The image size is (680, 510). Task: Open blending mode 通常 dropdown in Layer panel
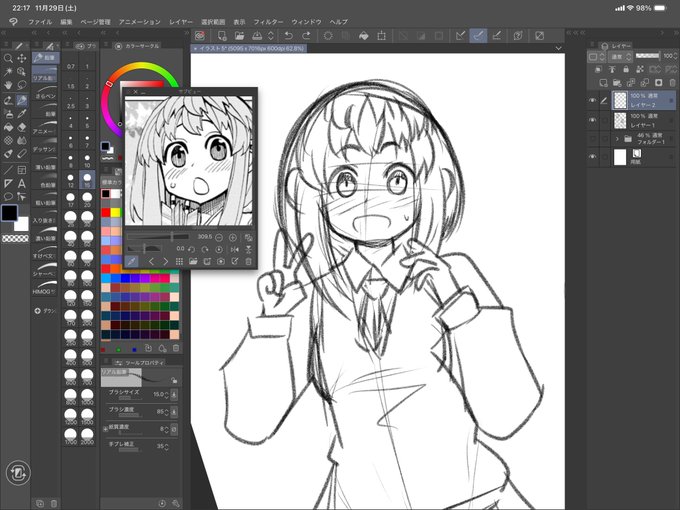[621, 57]
